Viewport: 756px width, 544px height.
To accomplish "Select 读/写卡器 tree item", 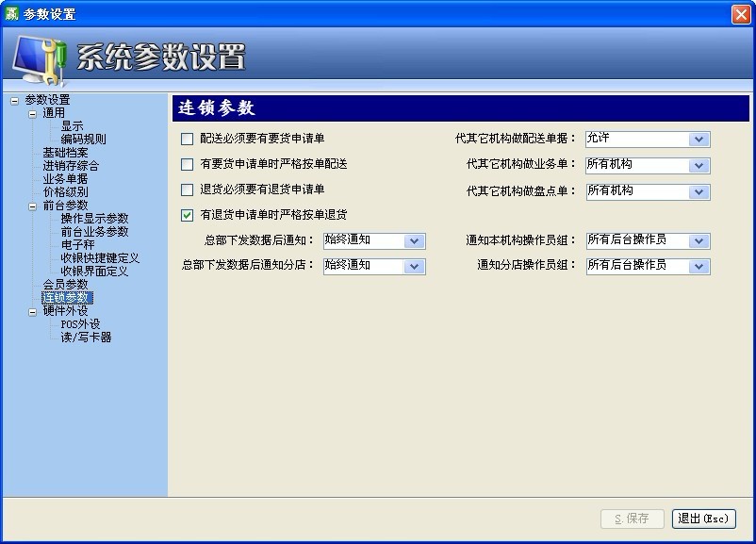I will [x=86, y=338].
